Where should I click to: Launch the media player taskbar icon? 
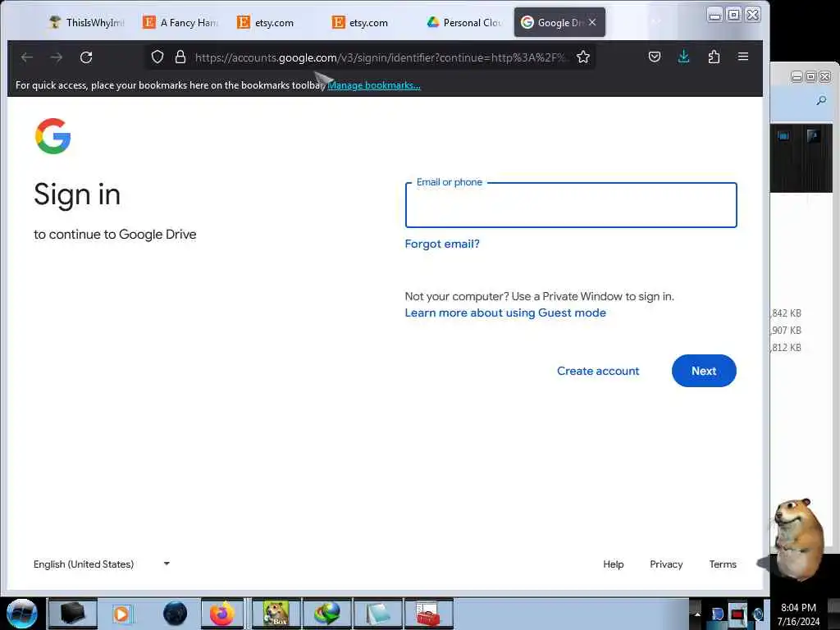[x=122, y=614]
